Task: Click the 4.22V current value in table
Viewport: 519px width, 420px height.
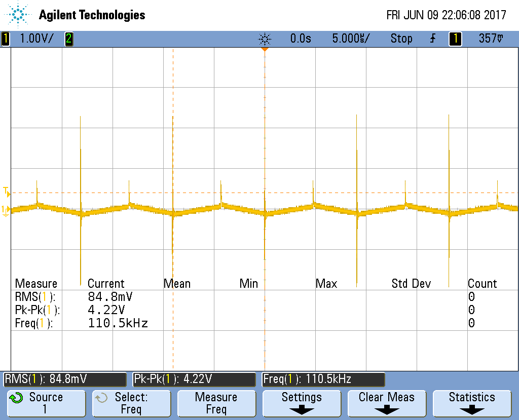Action: coord(106,310)
